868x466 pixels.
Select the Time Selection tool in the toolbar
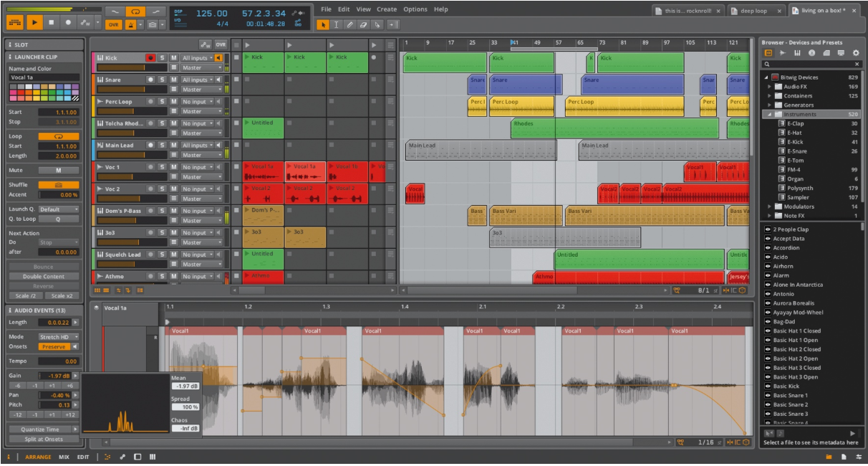point(337,24)
